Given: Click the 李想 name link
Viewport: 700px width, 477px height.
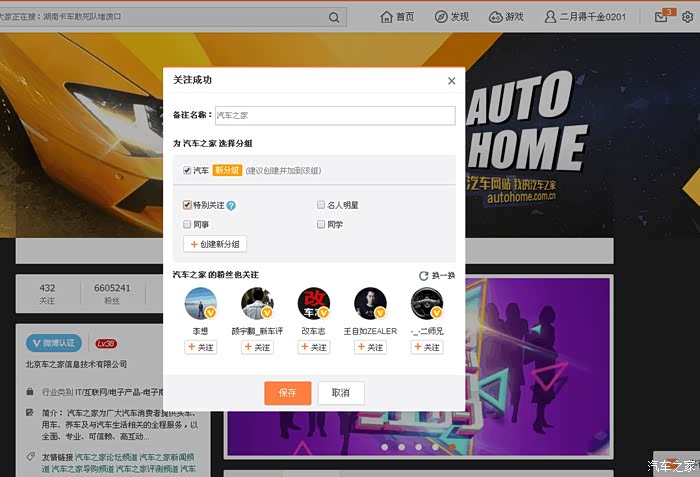Looking at the screenshot, I should point(200,331).
